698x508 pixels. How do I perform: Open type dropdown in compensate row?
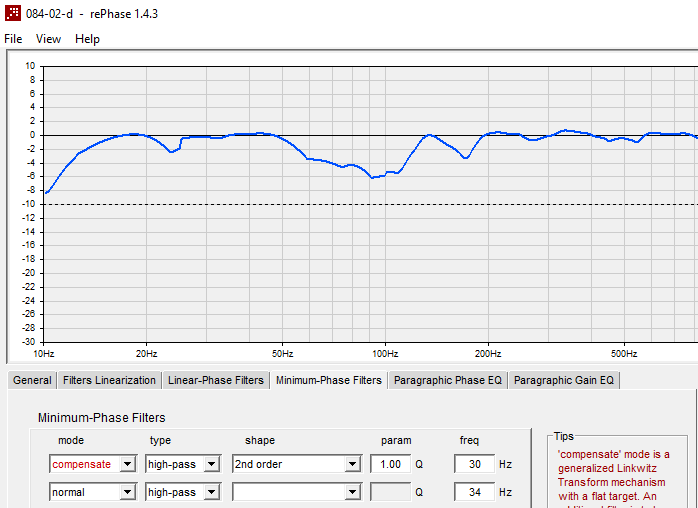(212, 464)
